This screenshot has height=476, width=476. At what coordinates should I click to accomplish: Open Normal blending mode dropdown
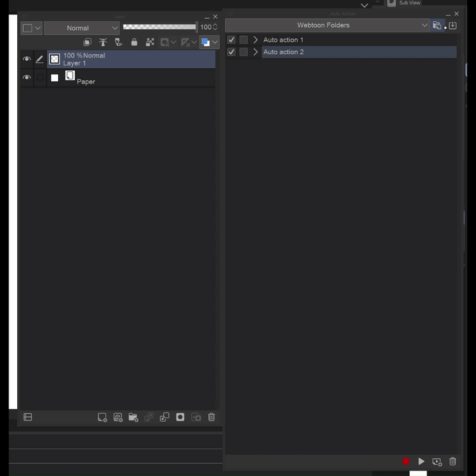point(82,28)
